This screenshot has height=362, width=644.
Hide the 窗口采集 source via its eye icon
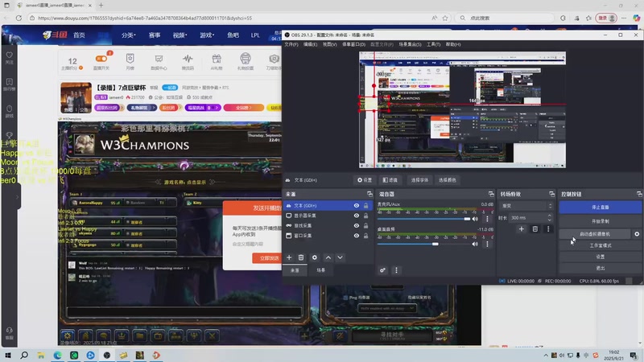click(356, 236)
